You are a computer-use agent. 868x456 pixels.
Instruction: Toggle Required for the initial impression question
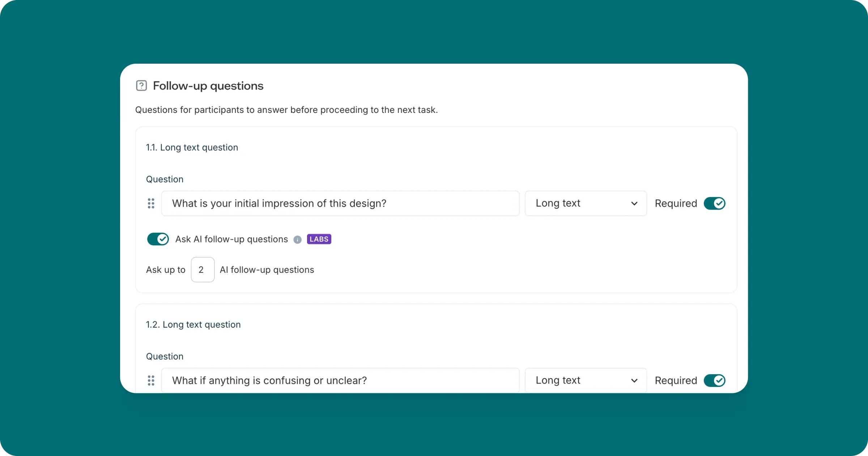tap(714, 203)
